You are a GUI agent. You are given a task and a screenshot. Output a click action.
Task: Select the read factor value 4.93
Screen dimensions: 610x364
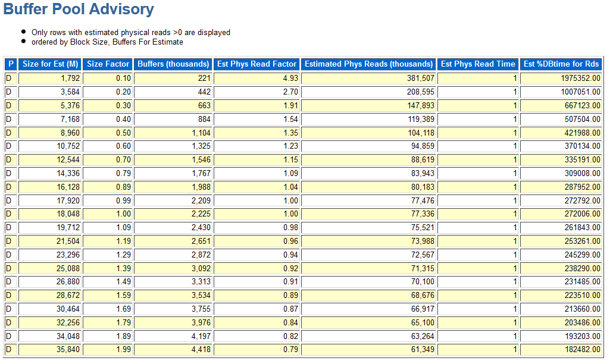click(256, 78)
